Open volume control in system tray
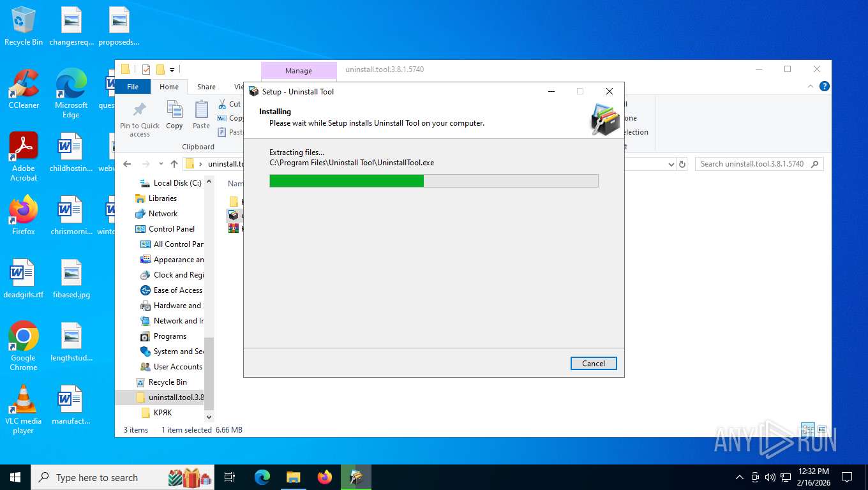This screenshot has width=868, height=490. coord(770,477)
